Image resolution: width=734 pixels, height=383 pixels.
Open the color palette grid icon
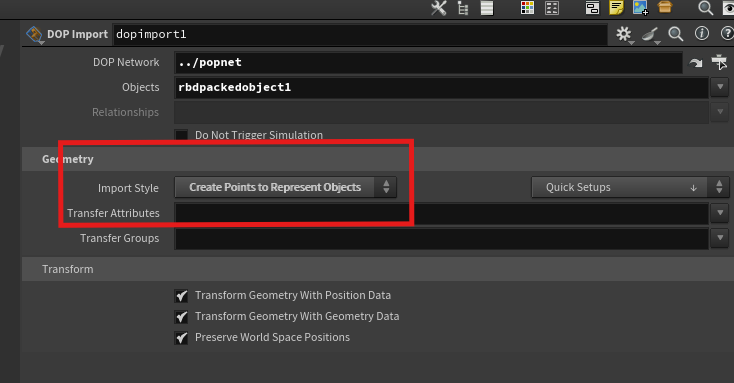[x=528, y=8]
